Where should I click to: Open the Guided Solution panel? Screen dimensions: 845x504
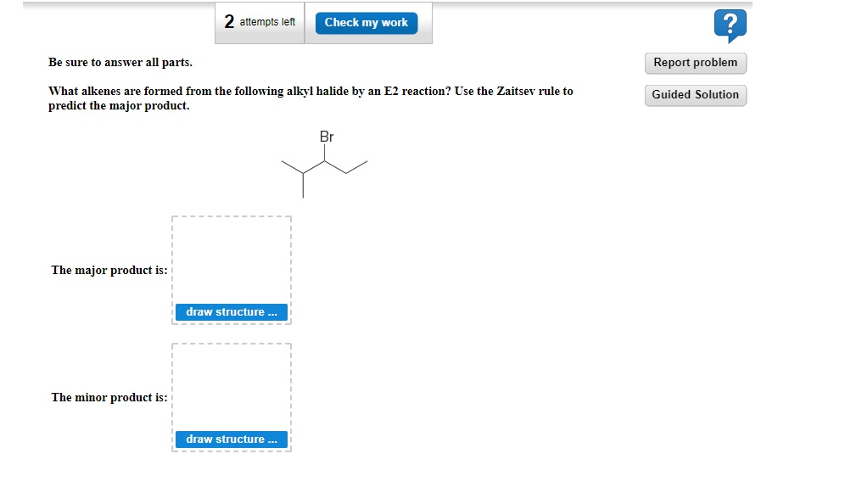pyautogui.click(x=695, y=95)
